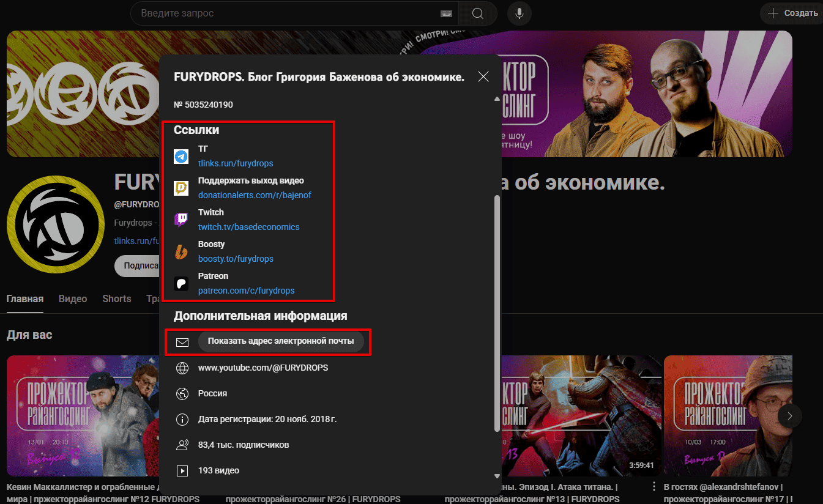
Task: Open three-dot menu on episode 13 video
Action: [x=654, y=487]
